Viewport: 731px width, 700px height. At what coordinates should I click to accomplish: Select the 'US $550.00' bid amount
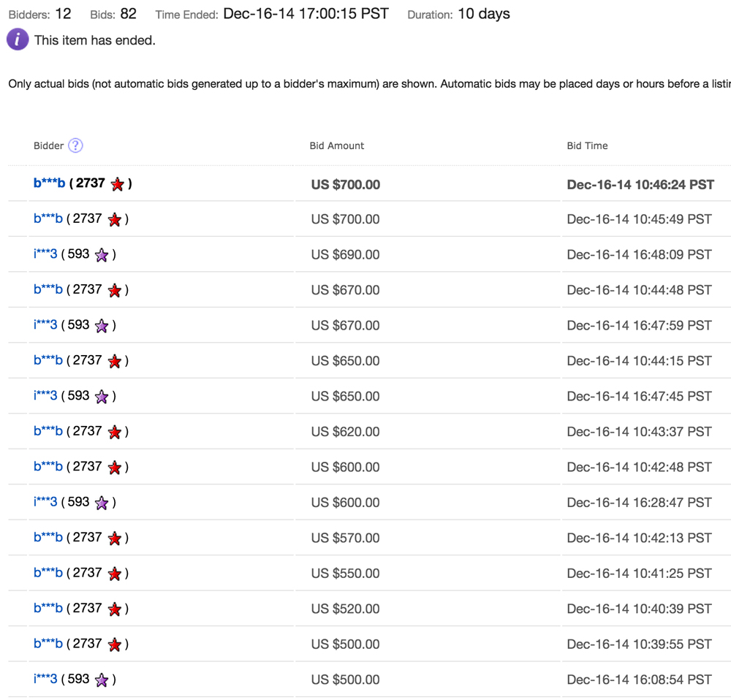[x=346, y=574]
